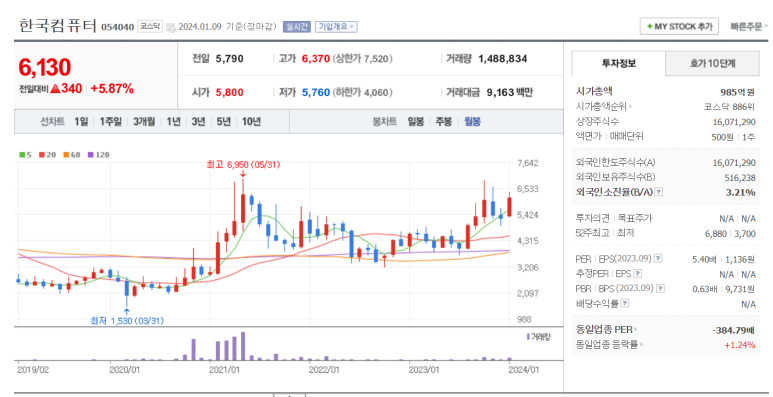Viewport: 773px width, 397px height.
Task: Select the 1년 line chart period
Action: (174, 122)
